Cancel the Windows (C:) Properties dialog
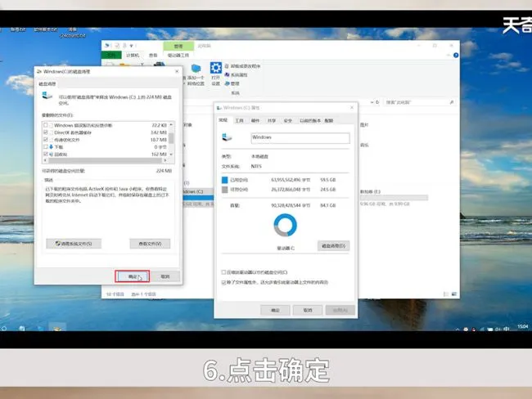This screenshot has width=532, height=399. click(308, 310)
